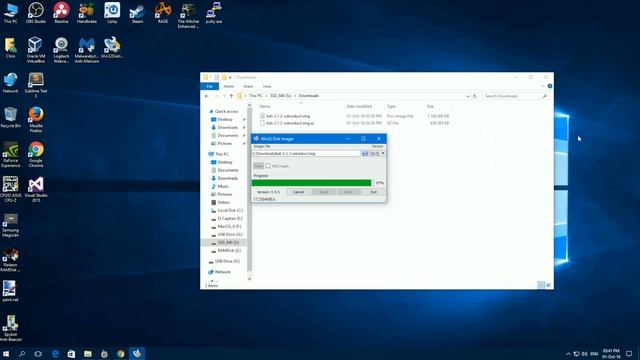Refresh the Explorer Downloads folder
The width and height of the screenshot is (640, 360).
(475, 96)
